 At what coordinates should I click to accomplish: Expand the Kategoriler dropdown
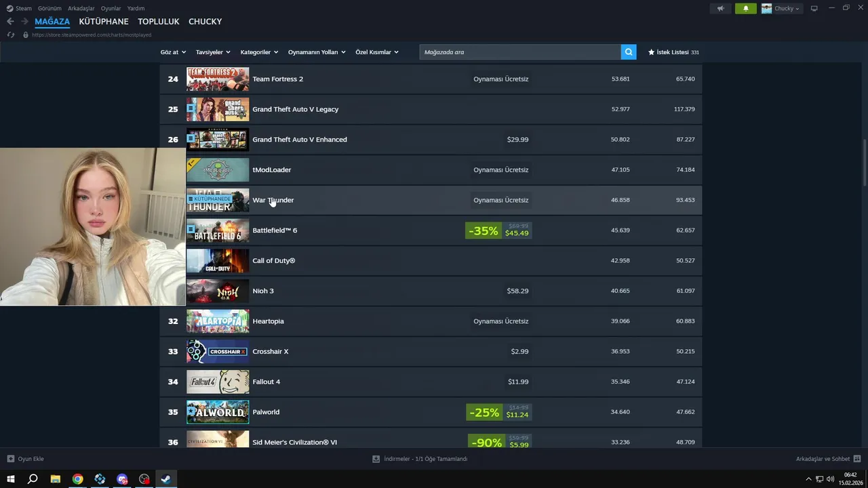tap(260, 52)
